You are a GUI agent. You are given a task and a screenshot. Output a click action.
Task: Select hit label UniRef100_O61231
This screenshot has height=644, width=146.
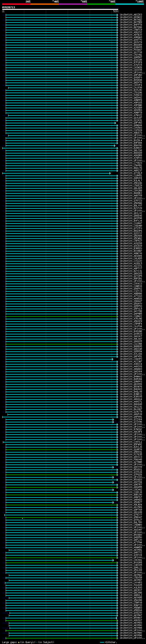[131, 407]
